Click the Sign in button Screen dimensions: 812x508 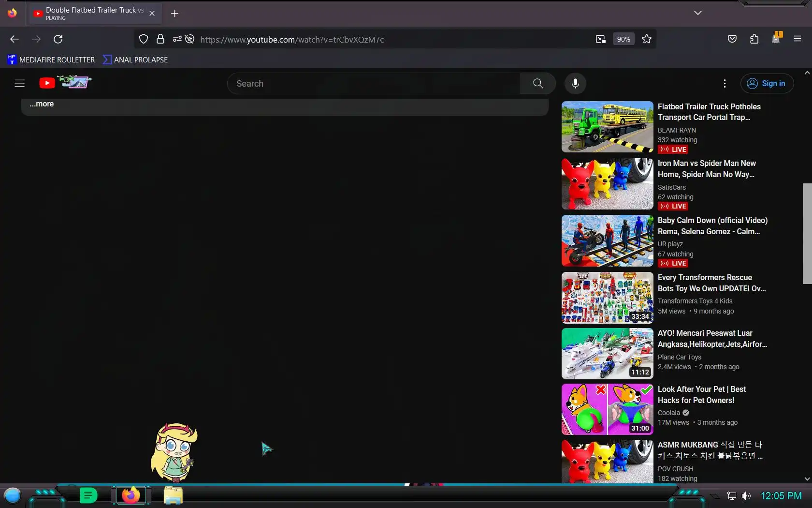(x=767, y=83)
